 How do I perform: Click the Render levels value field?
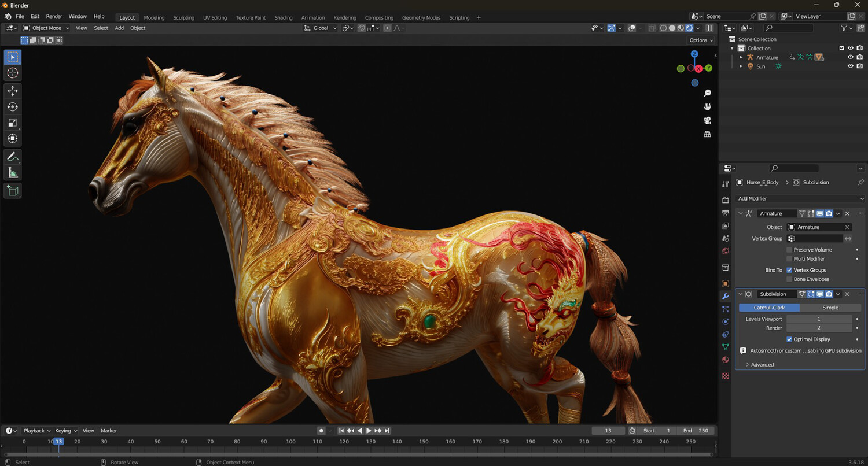tap(819, 328)
